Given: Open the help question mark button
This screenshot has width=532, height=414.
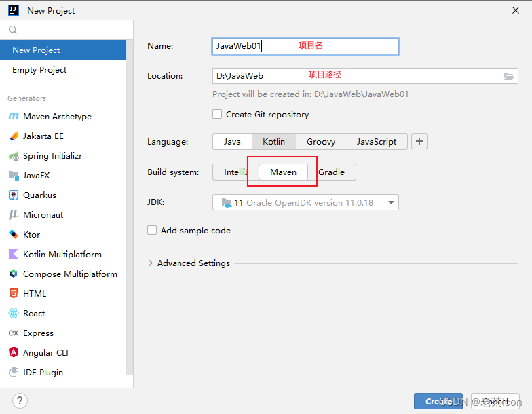Looking at the screenshot, I should [x=20, y=400].
